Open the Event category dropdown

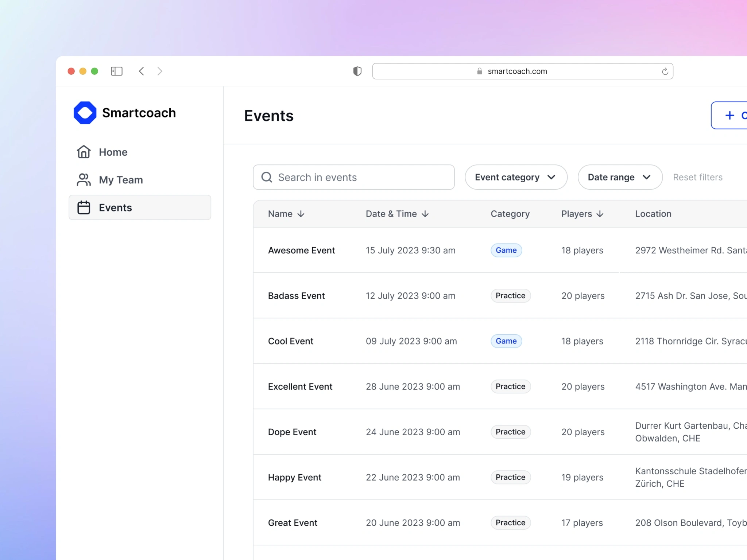pyautogui.click(x=516, y=177)
